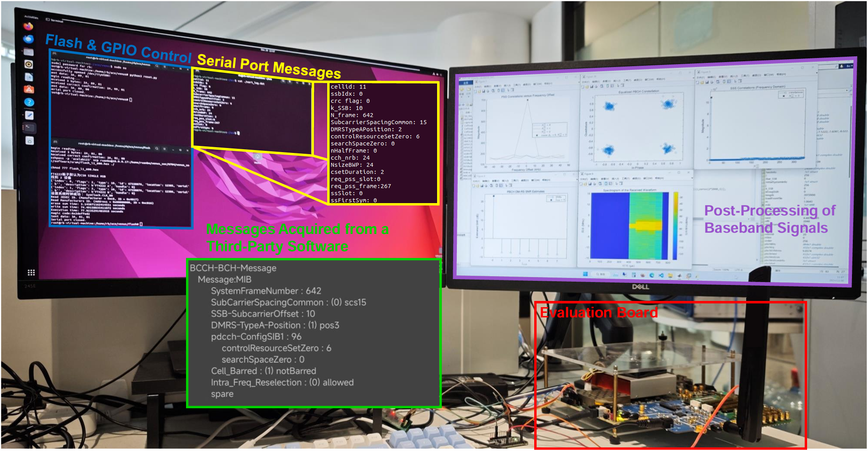Open the Terminal app menu in top bar
868x451 pixels.
(x=55, y=20)
